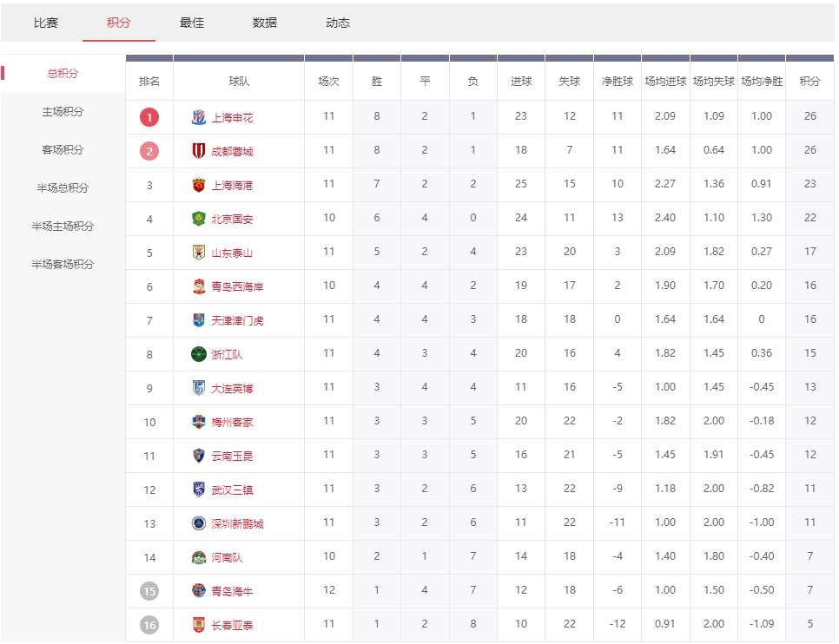Select 主场积分 in the sidebar
The image size is (839, 644).
pyautogui.click(x=63, y=112)
